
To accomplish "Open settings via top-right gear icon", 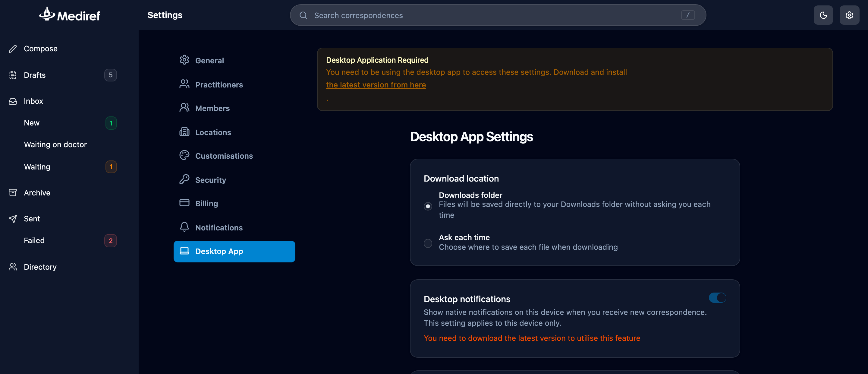I will [849, 15].
